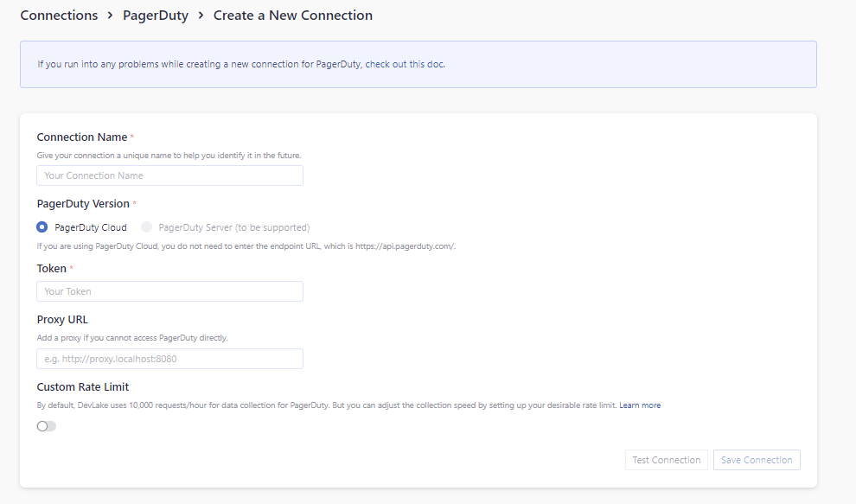Select the PagerDuty Server radio button
The height and width of the screenshot is (504, 856).
tap(146, 226)
